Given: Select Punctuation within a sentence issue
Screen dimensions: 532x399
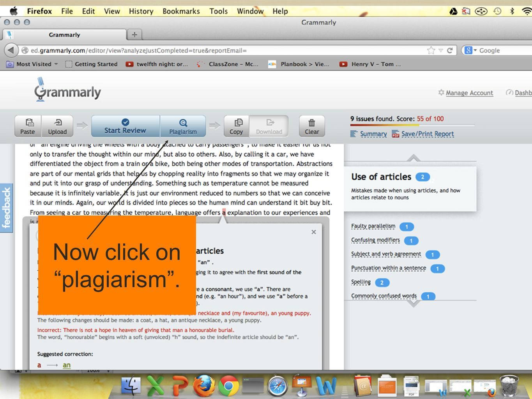Looking at the screenshot, I should coord(389,268).
